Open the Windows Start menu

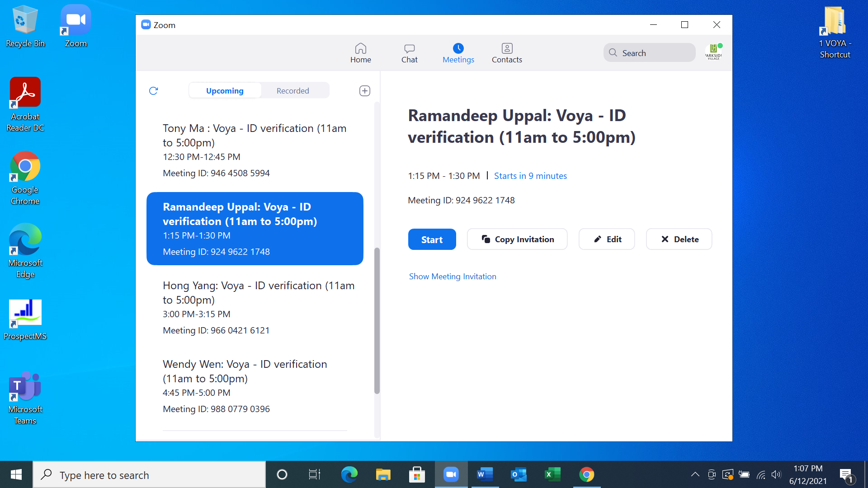coord(16,474)
